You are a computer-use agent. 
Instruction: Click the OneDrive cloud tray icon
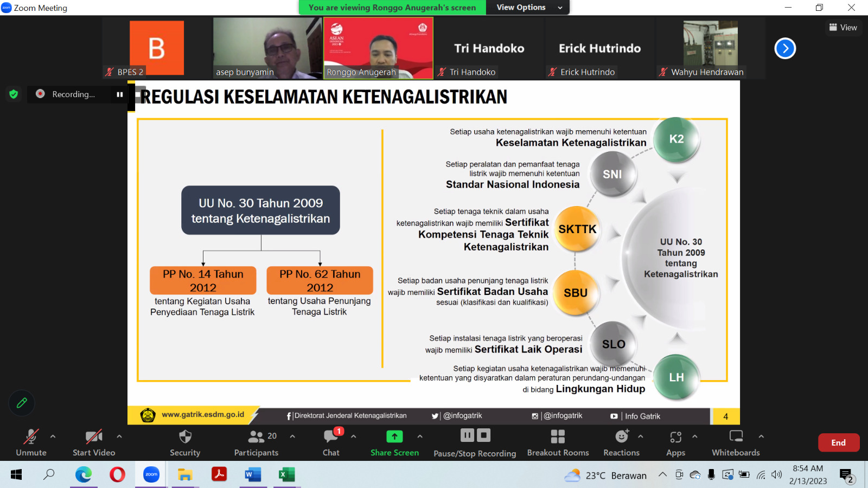point(695,475)
